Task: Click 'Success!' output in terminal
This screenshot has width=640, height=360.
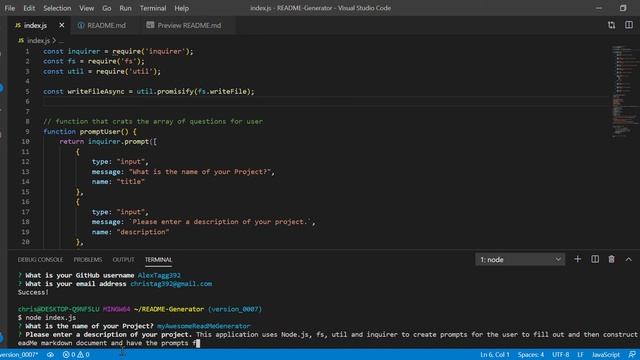Action: coord(33,292)
